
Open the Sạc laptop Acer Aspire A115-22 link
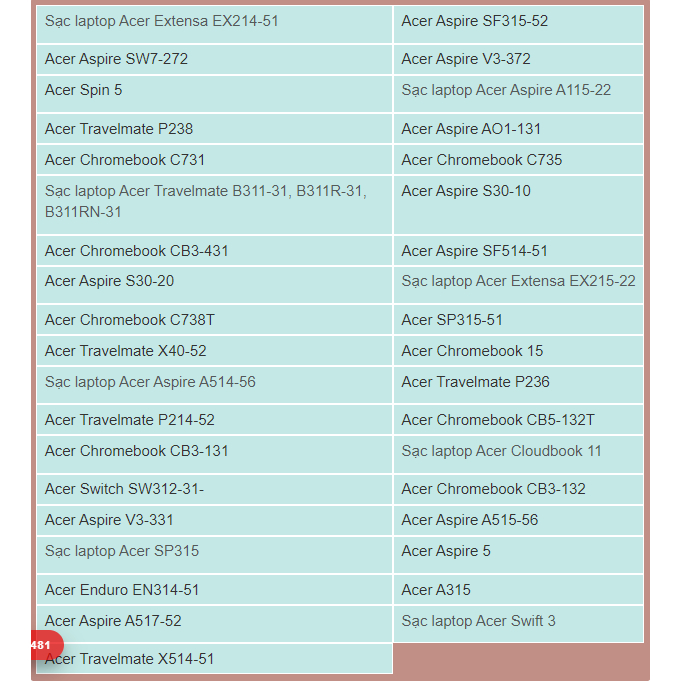(x=506, y=90)
